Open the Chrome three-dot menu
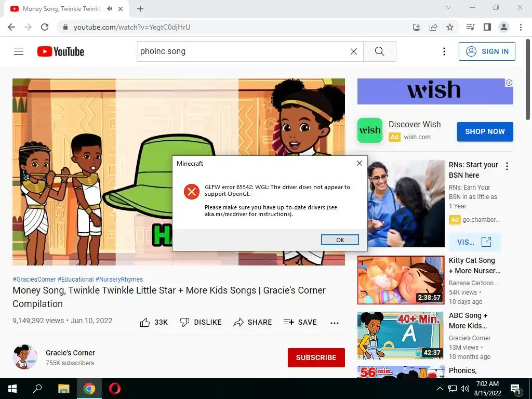The width and height of the screenshot is (532, 399). coord(521,27)
